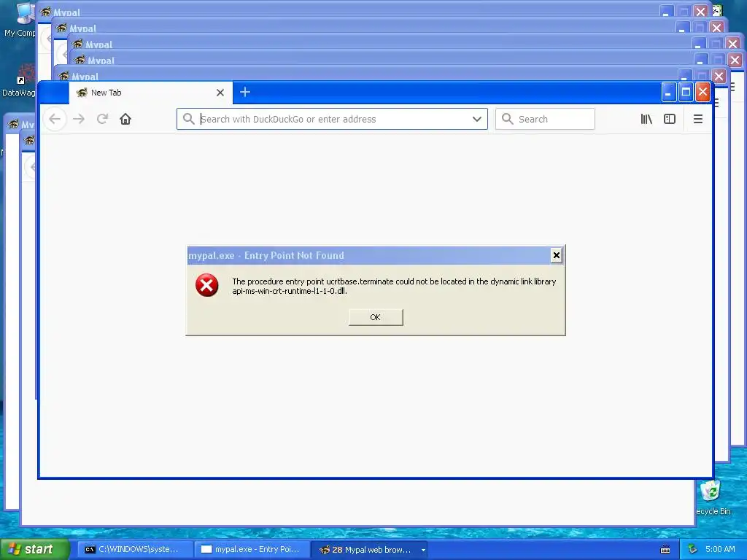Image resolution: width=747 pixels, height=560 pixels.
Task: Click the back arrow in Mypal toolbar
Action: coord(55,119)
